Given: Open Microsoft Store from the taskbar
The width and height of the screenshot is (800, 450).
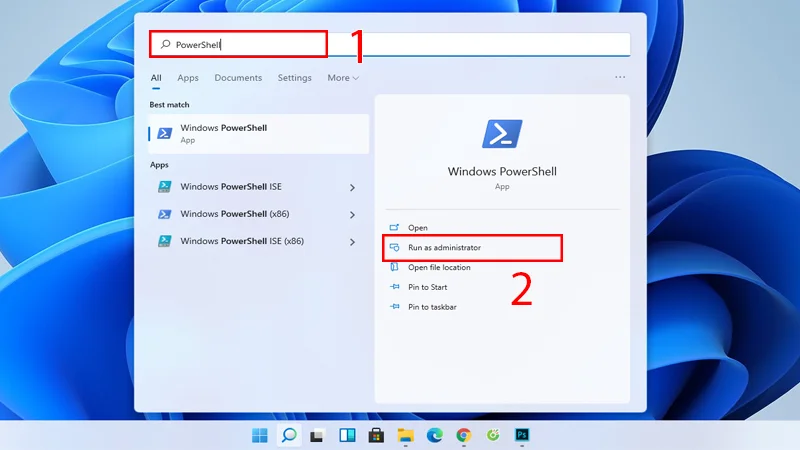Looking at the screenshot, I should coord(376,435).
